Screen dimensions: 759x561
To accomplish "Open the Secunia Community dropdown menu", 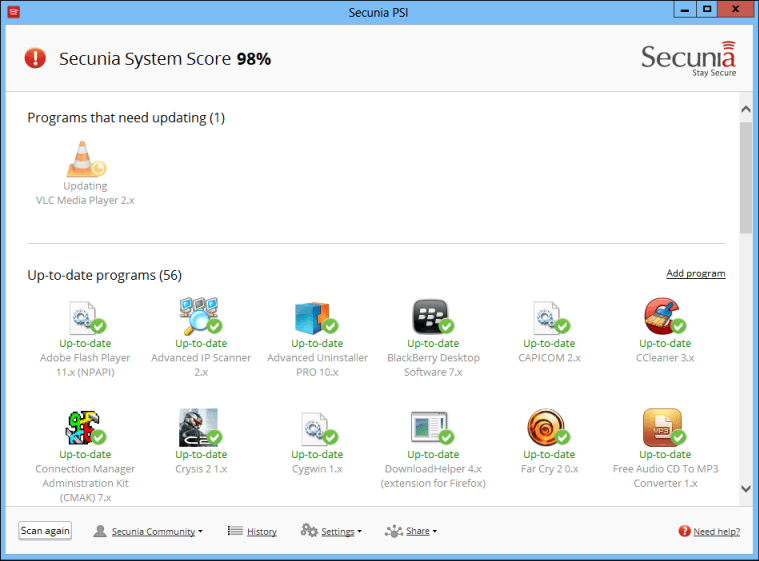I will point(157,531).
